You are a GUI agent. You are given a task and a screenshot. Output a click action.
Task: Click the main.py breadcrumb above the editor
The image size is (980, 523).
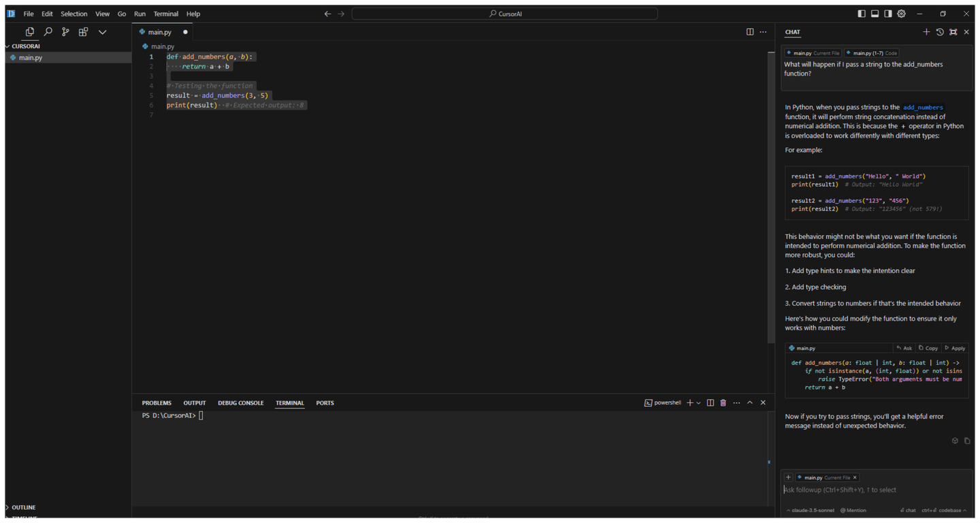coord(159,46)
